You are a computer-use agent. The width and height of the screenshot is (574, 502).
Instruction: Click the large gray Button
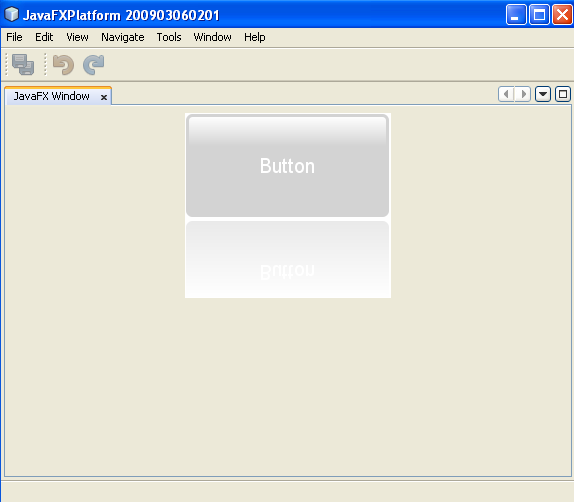point(287,166)
